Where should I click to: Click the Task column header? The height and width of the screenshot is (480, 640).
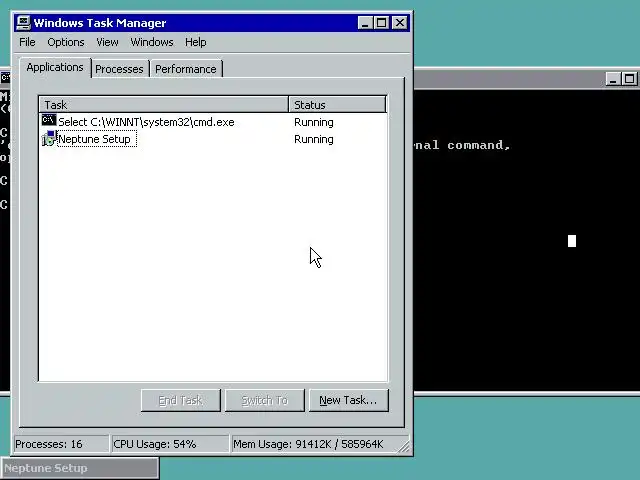[x=164, y=105]
